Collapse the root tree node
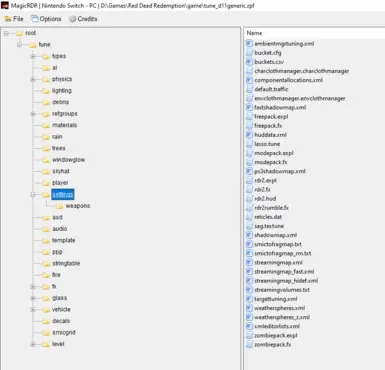 point(6,33)
